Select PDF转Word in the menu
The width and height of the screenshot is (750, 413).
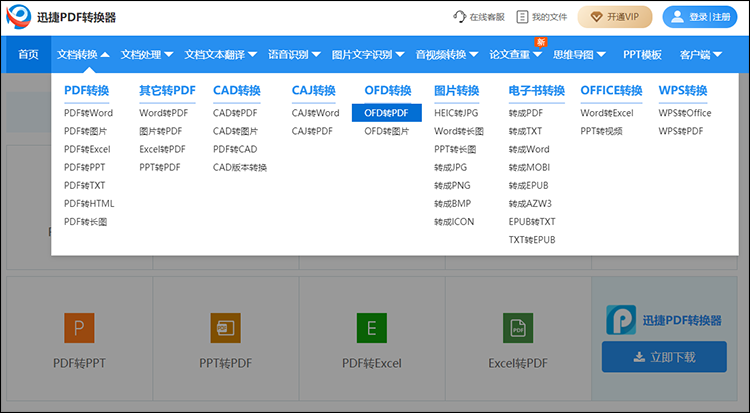coord(88,113)
